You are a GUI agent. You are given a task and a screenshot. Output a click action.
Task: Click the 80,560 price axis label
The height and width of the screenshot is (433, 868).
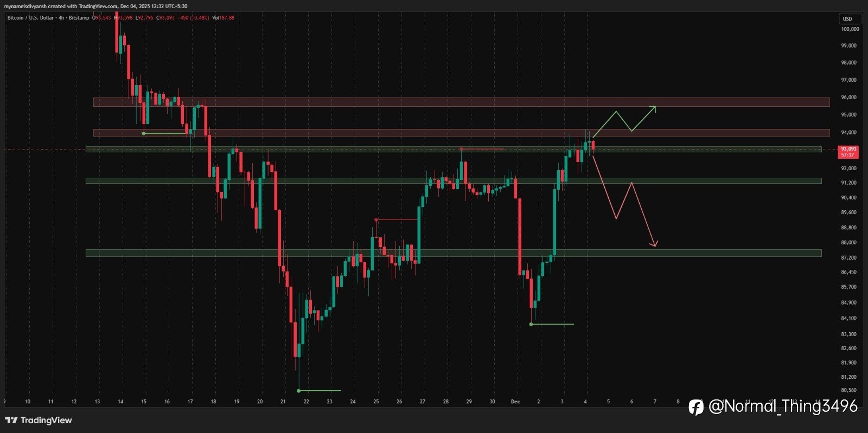(x=849, y=390)
